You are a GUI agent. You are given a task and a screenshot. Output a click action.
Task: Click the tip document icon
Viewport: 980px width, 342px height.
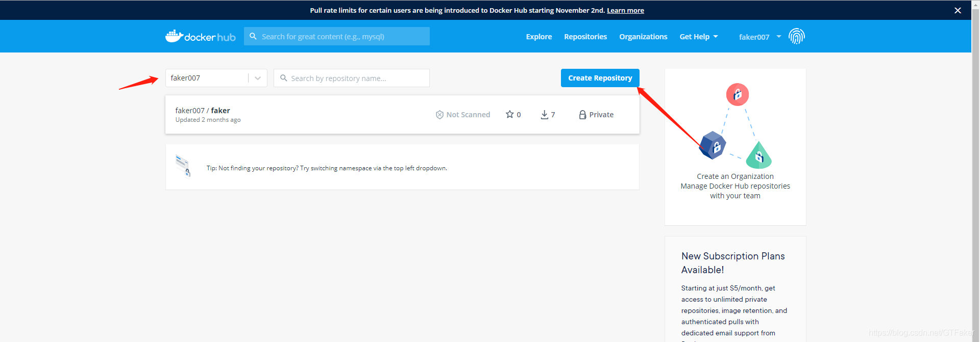tap(183, 166)
